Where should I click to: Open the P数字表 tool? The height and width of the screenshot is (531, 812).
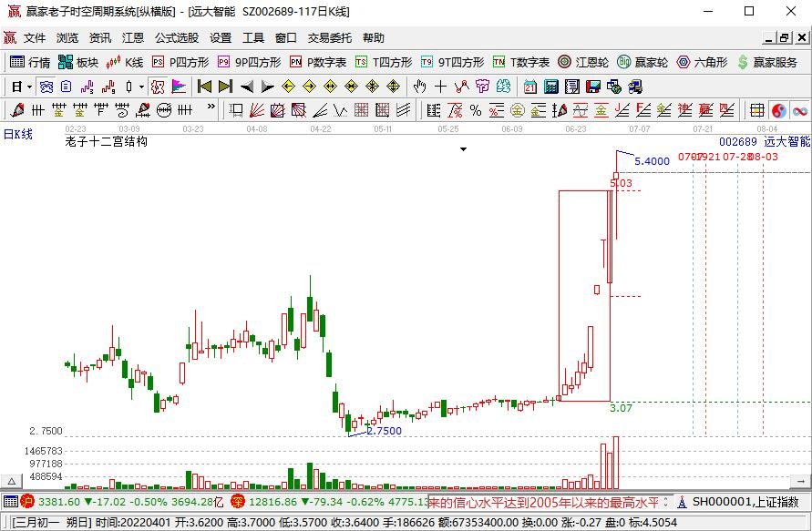click(318, 62)
